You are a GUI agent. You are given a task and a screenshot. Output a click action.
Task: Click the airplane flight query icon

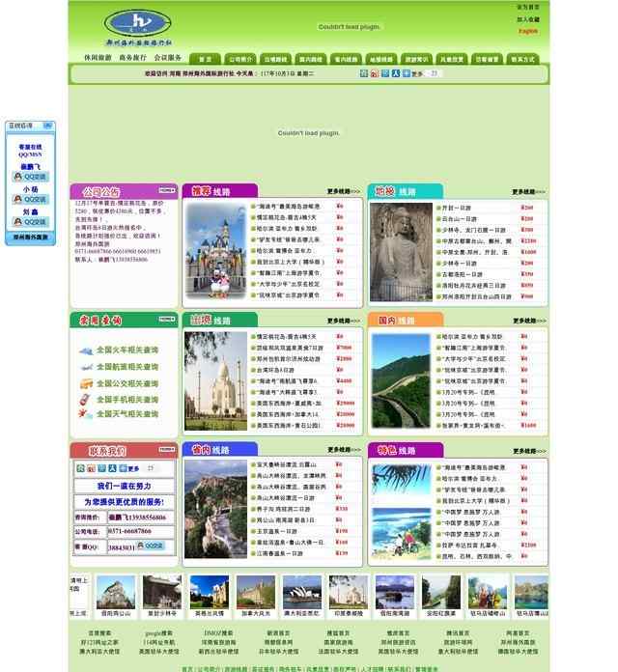[86, 367]
